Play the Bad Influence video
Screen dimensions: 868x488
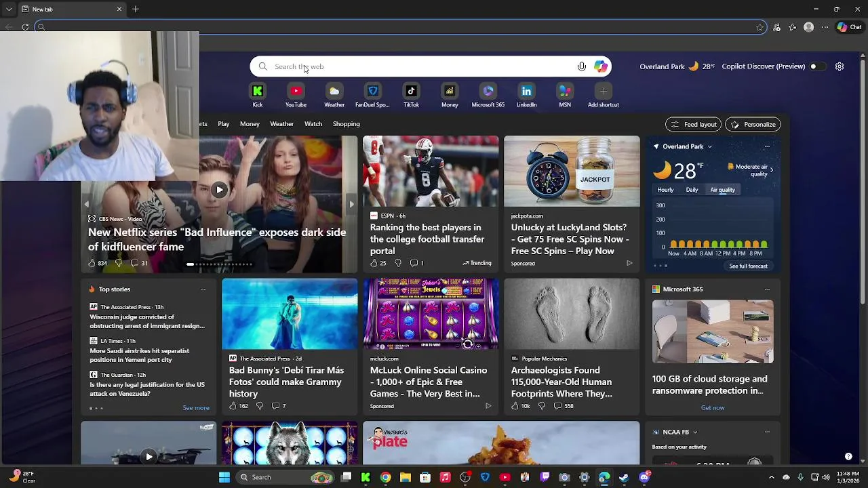tap(219, 190)
